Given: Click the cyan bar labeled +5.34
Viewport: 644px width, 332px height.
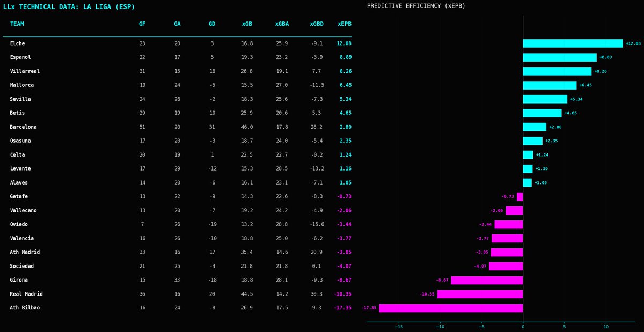Looking at the screenshot, I should (x=545, y=99).
